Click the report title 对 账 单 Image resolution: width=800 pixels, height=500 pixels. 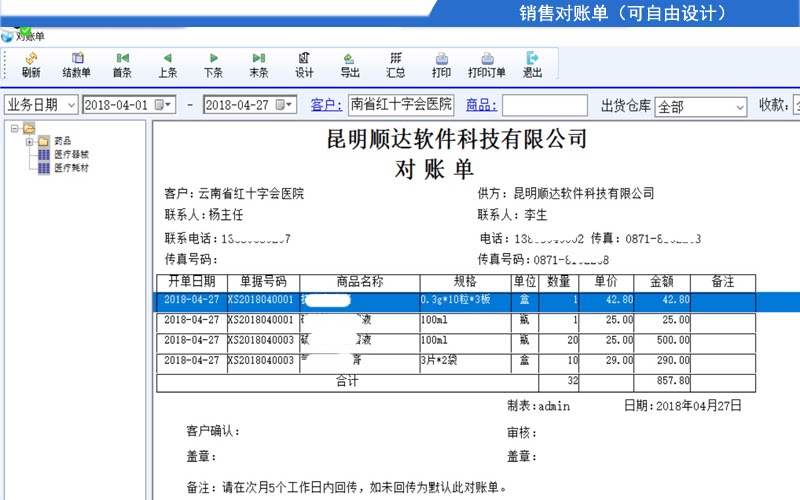click(x=434, y=170)
